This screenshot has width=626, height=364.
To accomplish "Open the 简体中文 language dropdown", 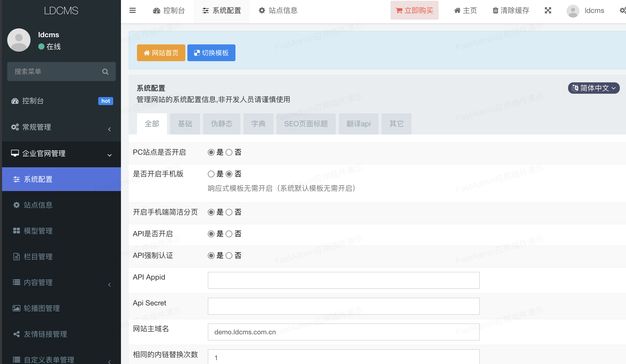I will tap(594, 88).
